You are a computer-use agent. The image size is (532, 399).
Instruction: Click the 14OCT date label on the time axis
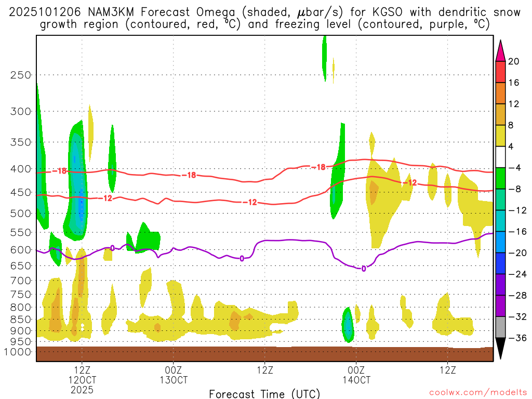click(x=356, y=380)
